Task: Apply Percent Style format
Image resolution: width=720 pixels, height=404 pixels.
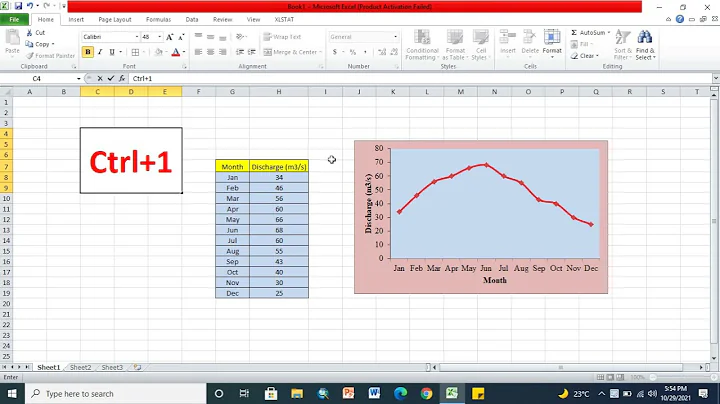Action: click(x=353, y=52)
